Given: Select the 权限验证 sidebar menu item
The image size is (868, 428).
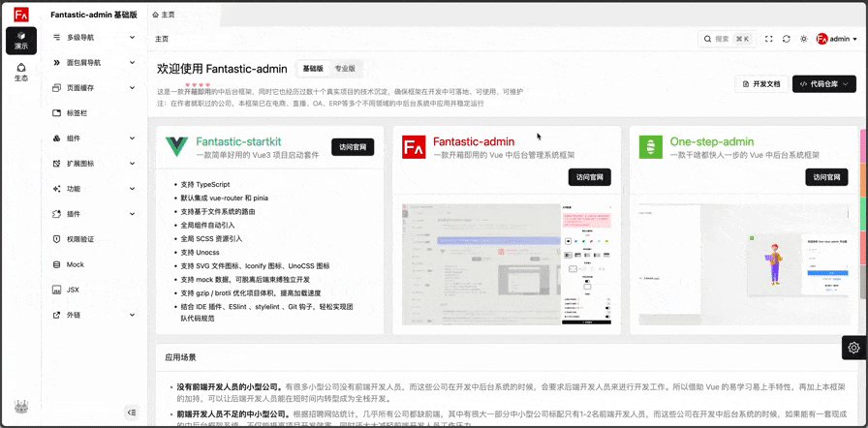Looking at the screenshot, I should click(80, 238).
